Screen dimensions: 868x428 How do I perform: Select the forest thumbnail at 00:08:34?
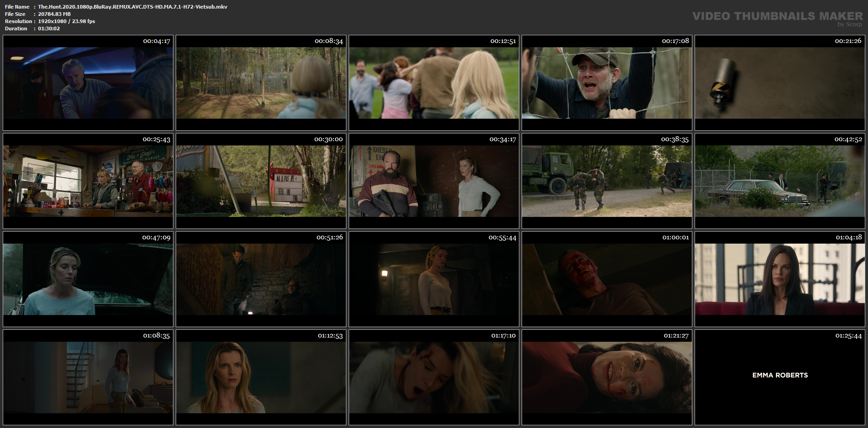point(261,83)
